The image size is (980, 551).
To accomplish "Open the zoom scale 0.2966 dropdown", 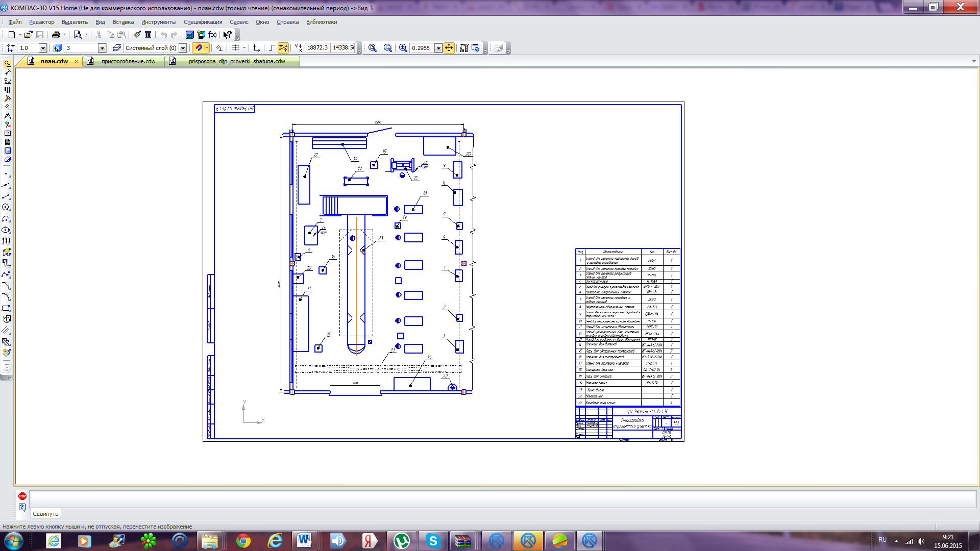I will (x=438, y=48).
